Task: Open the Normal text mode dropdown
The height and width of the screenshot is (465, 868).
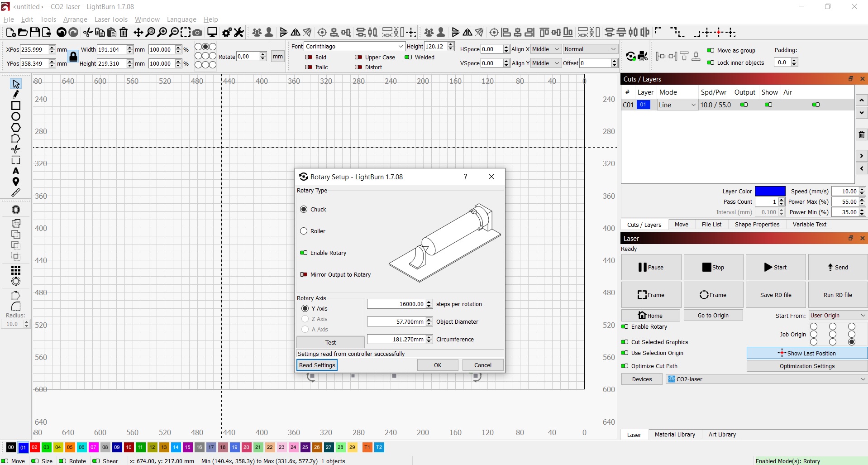Action: (590, 49)
